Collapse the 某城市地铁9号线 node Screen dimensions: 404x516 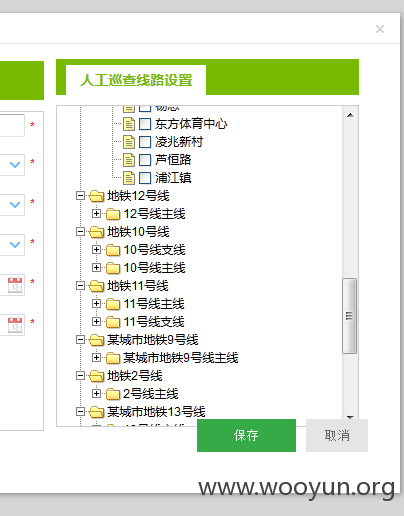(x=80, y=340)
